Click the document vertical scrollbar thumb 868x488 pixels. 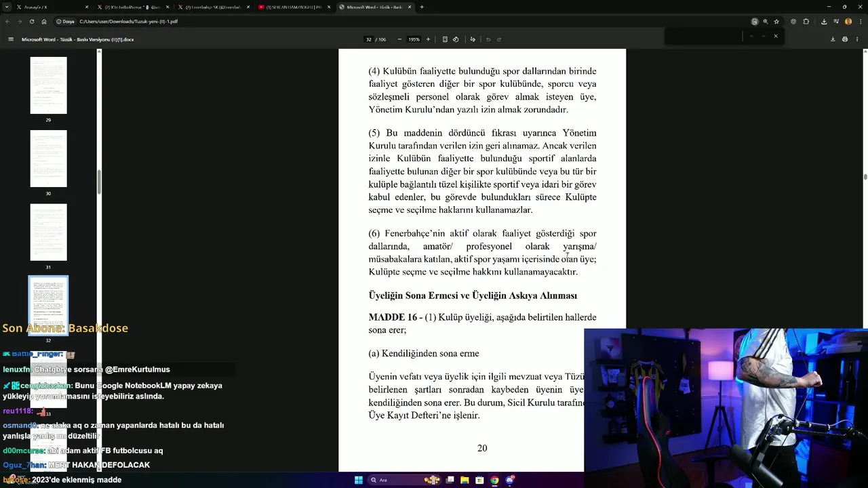coord(865,177)
